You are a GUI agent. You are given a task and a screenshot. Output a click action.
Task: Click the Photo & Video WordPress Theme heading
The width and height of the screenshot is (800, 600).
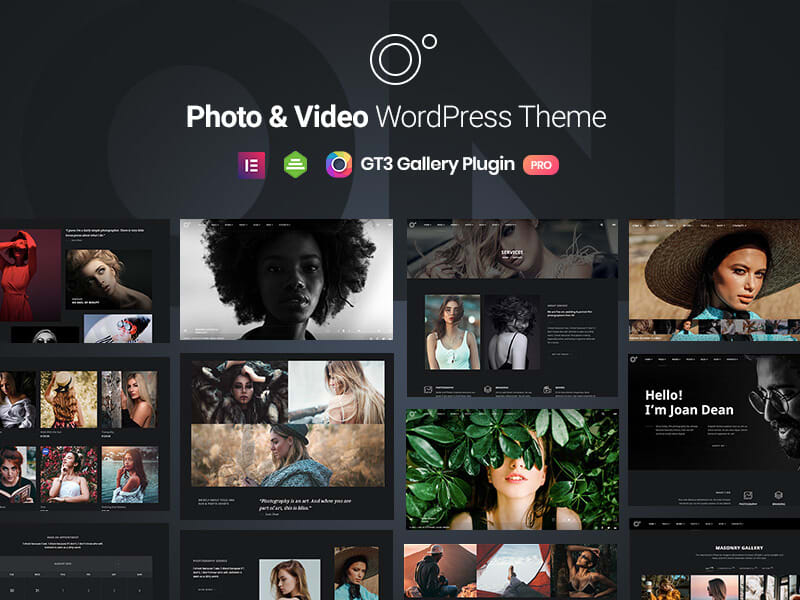click(396, 116)
